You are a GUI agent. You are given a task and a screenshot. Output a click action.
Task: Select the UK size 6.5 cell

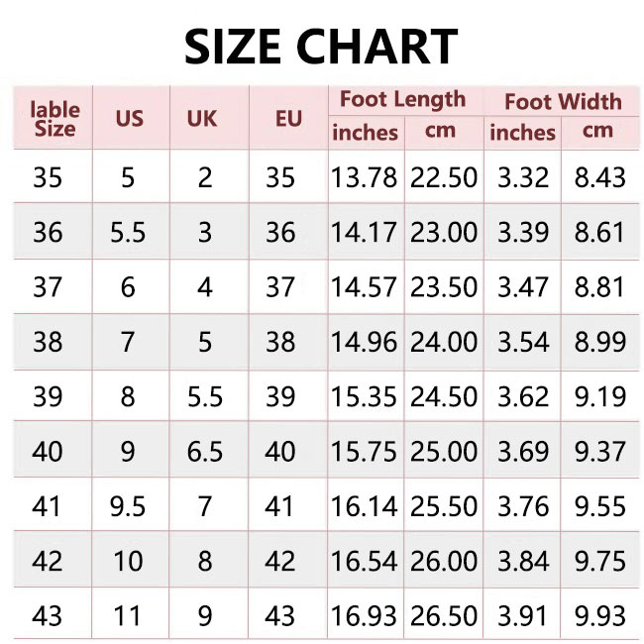204,452
